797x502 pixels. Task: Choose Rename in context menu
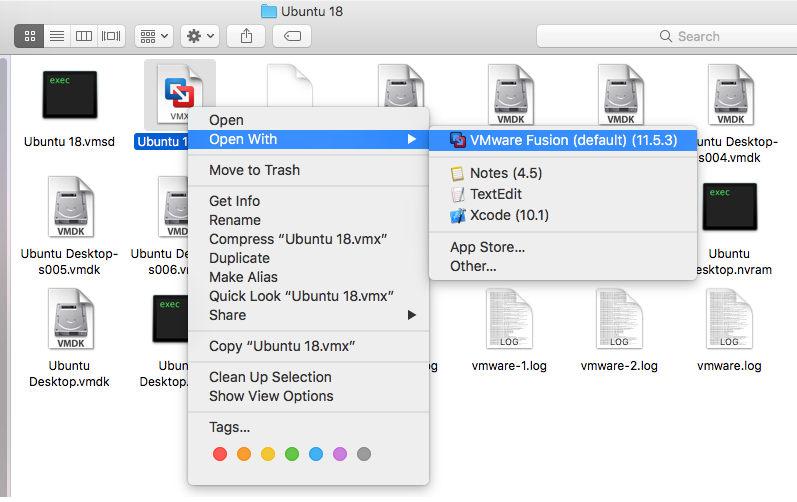[308, 220]
